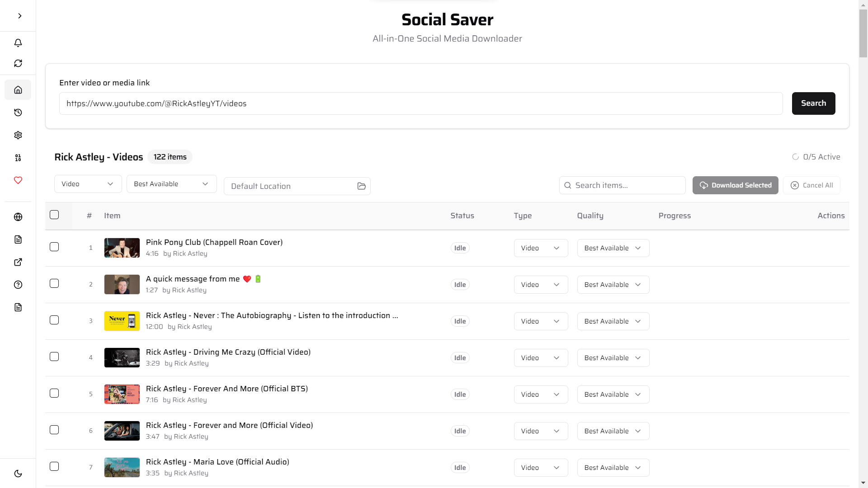Open the Best Available quality dropdown near filters
The width and height of the screenshot is (868, 488).
pyautogui.click(x=171, y=183)
